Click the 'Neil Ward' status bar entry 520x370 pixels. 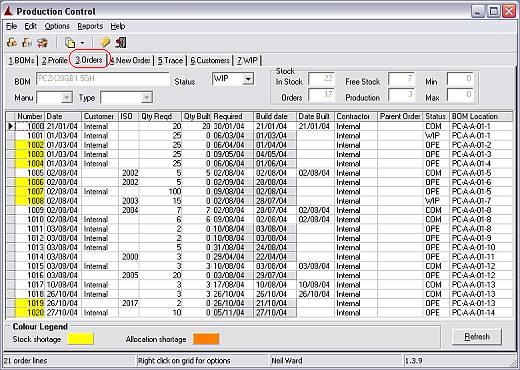tap(287, 361)
